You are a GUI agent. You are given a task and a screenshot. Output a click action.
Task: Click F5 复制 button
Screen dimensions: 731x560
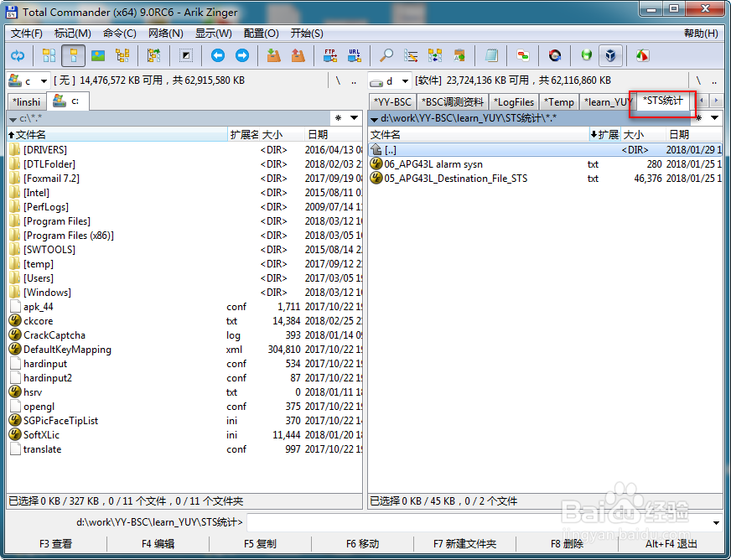260,544
